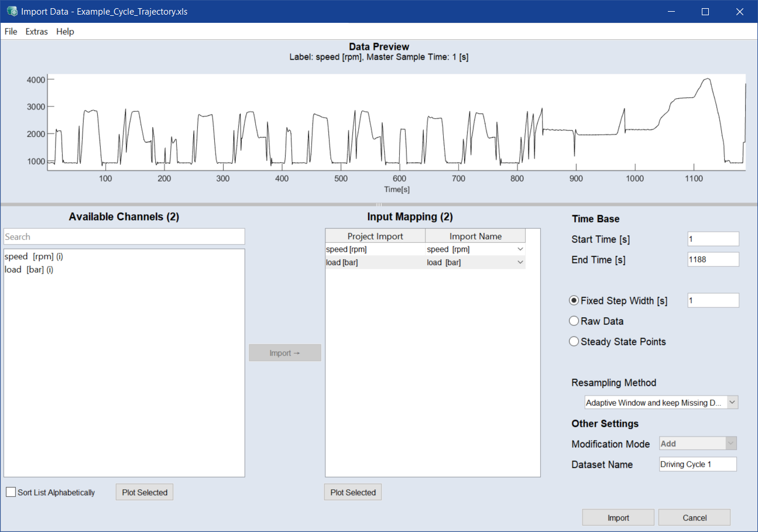Open the speed [rpm] Import Name dropdown
The width and height of the screenshot is (758, 532).
(x=520, y=249)
